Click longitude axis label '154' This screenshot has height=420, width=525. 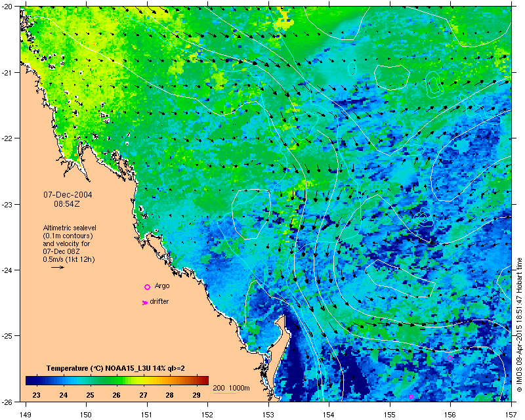click(329, 414)
